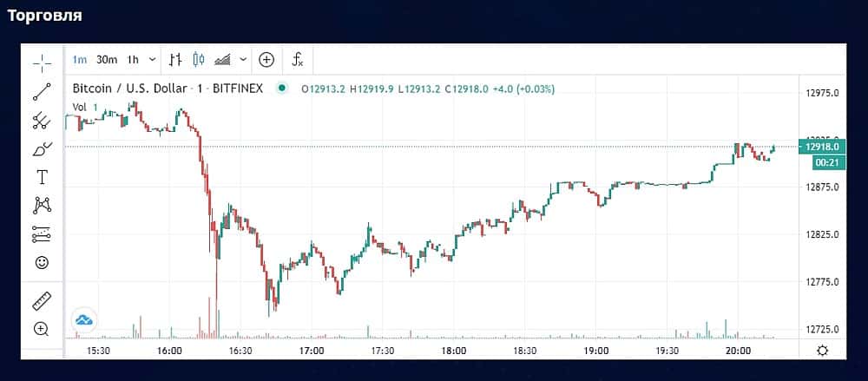Select the crosshair cursor tool
Image resolution: width=868 pixels, height=381 pixels.
(42, 62)
